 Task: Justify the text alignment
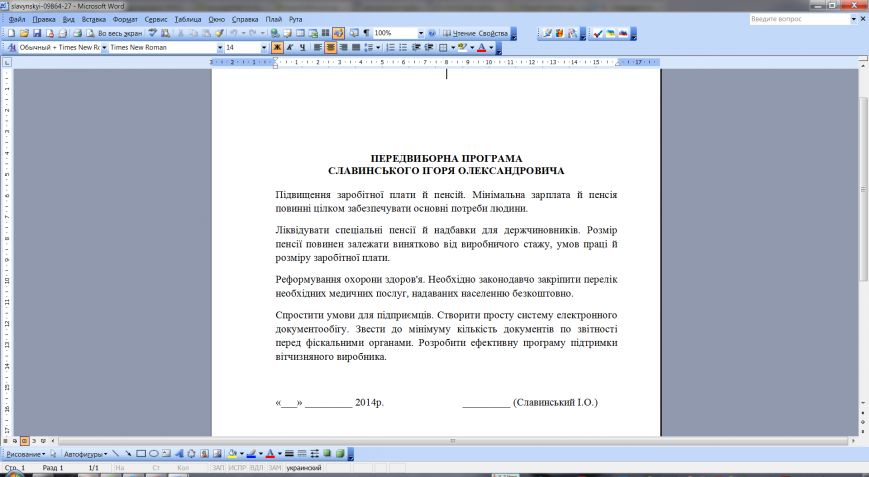(x=356, y=48)
